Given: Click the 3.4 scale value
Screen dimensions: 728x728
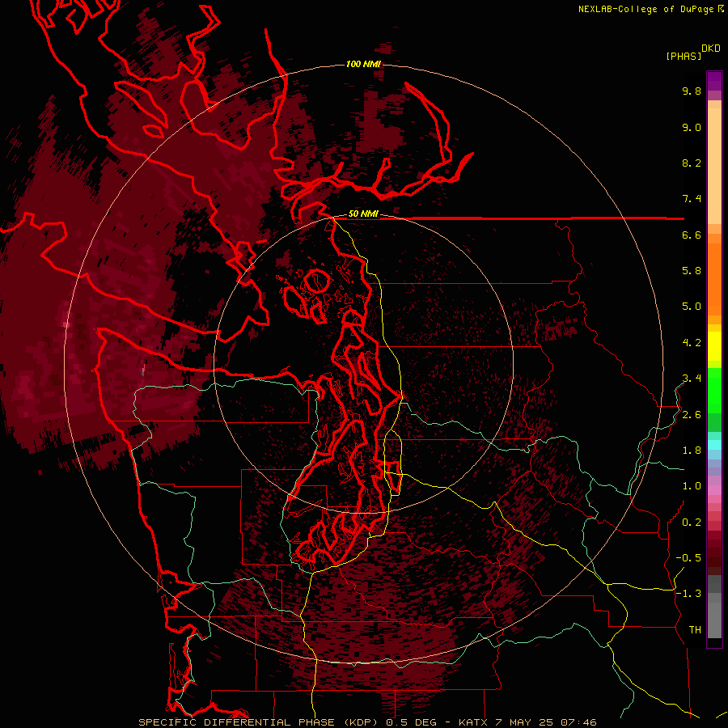Looking at the screenshot, I should click(x=692, y=379).
